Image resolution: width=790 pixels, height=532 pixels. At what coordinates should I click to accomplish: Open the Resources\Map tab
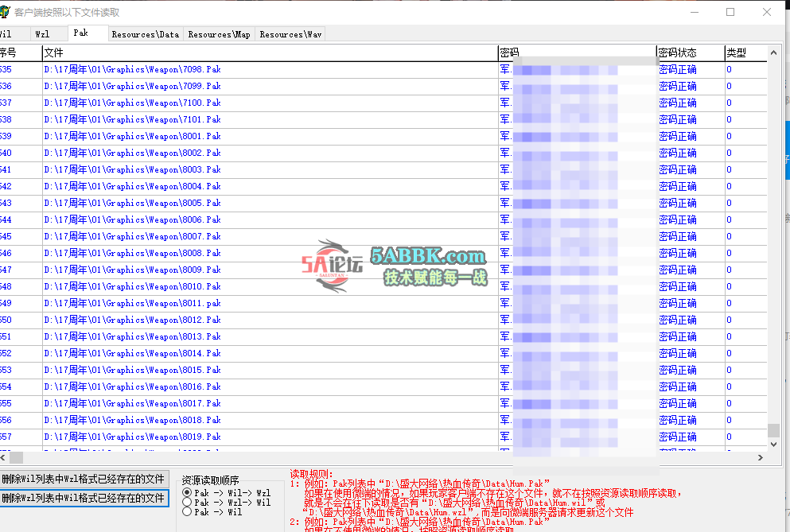click(219, 34)
